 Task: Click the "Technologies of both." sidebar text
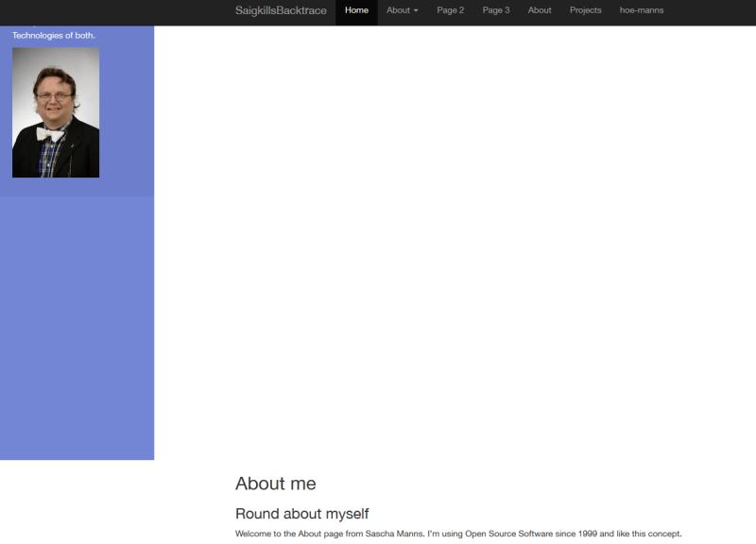point(54,36)
